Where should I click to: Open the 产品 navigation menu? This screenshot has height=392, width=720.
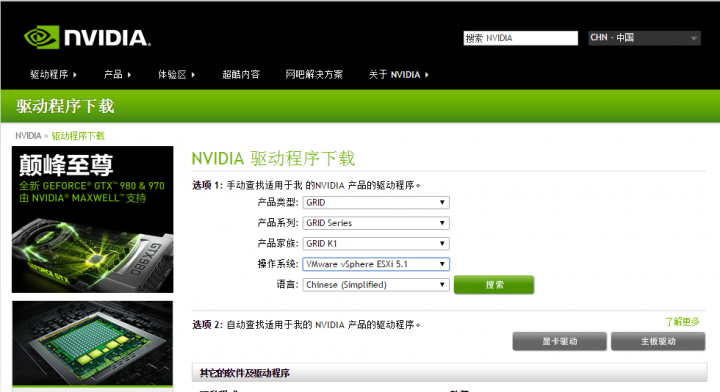tap(117, 74)
